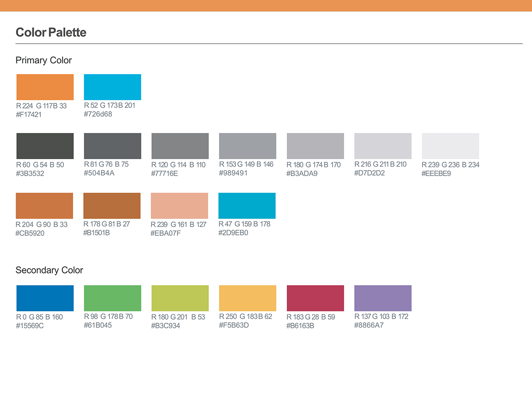532x399 pixels.
Task: Choose the pale gray swatch #D7D2D2
Action: (x=383, y=146)
